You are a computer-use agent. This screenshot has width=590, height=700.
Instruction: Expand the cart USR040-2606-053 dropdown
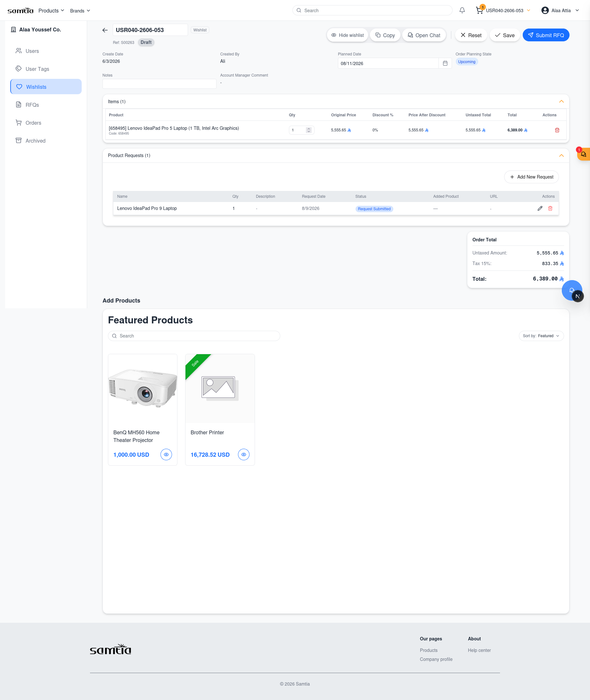[x=529, y=10]
